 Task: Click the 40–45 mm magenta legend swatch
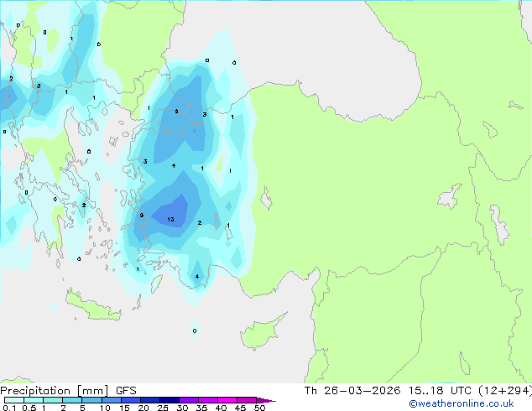pos(227,400)
